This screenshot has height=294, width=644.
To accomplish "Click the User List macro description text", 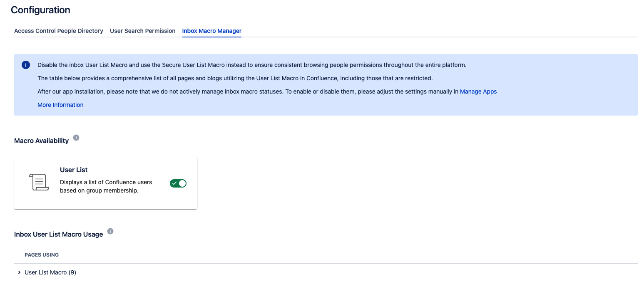I will tap(106, 186).
